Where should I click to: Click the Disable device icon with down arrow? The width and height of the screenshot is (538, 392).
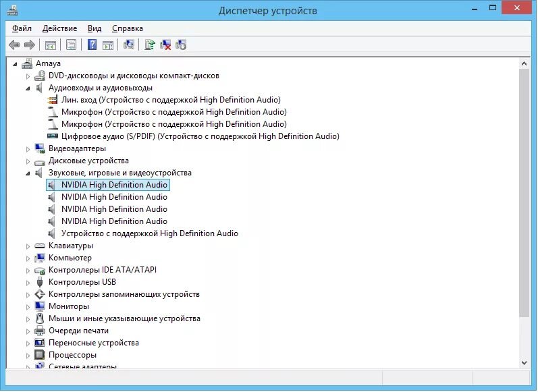tap(181, 45)
